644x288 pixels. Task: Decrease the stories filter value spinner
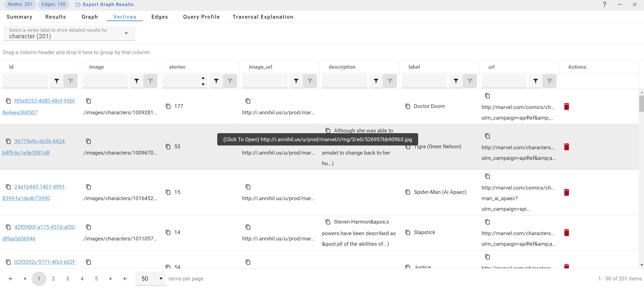click(x=203, y=85)
